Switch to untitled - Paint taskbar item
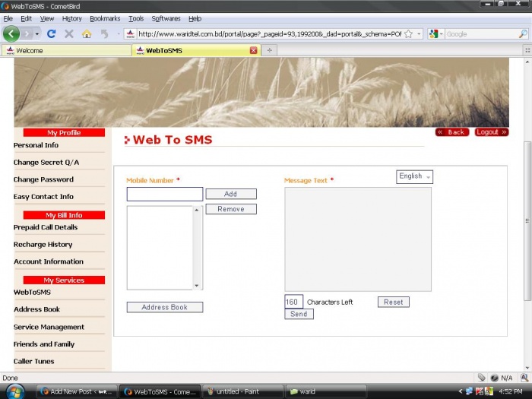This screenshot has height=399, width=532. click(x=242, y=391)
